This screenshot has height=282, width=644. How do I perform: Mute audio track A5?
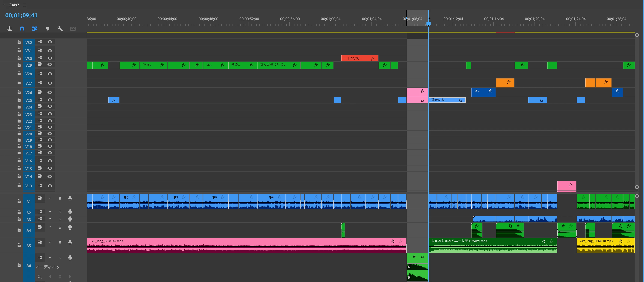coord(50,243)
